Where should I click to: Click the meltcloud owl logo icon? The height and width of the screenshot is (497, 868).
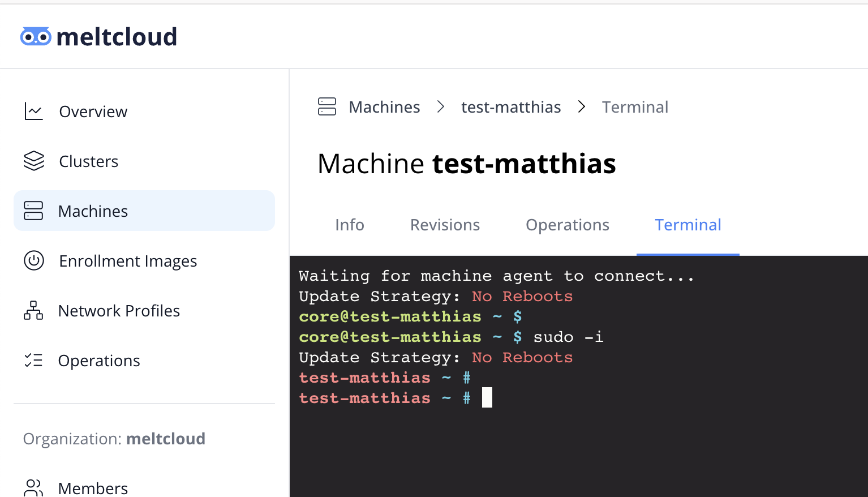click(x=36, y=37)
